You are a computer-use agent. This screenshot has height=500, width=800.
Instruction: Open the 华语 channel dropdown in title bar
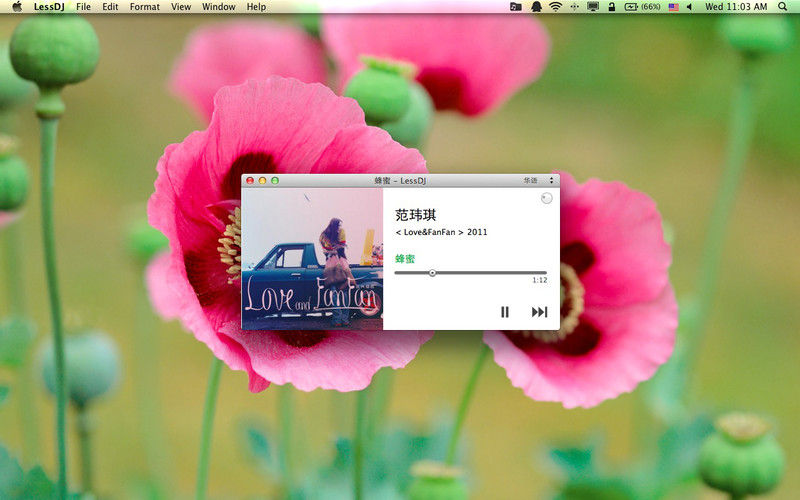[x=538, y=181]
